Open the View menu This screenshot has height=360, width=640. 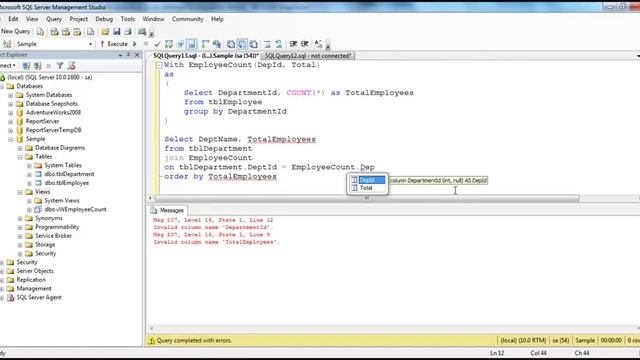point(32,19)
